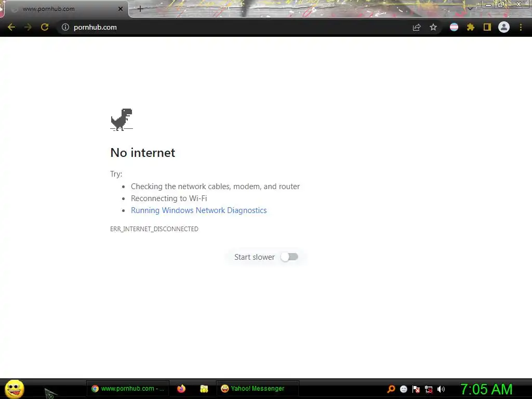Close the current browser tab

(121, 9)
